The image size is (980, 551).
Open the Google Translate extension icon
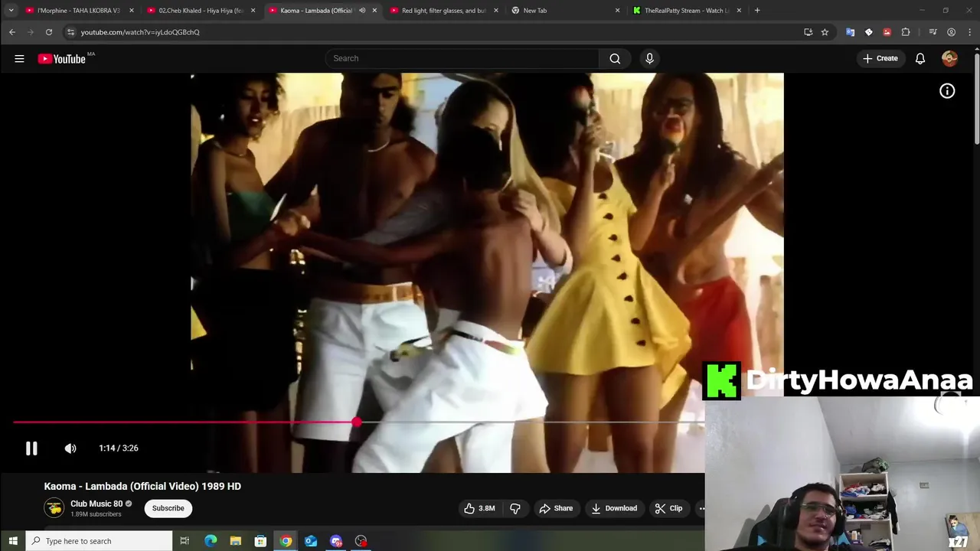click(x=850, y=32)
